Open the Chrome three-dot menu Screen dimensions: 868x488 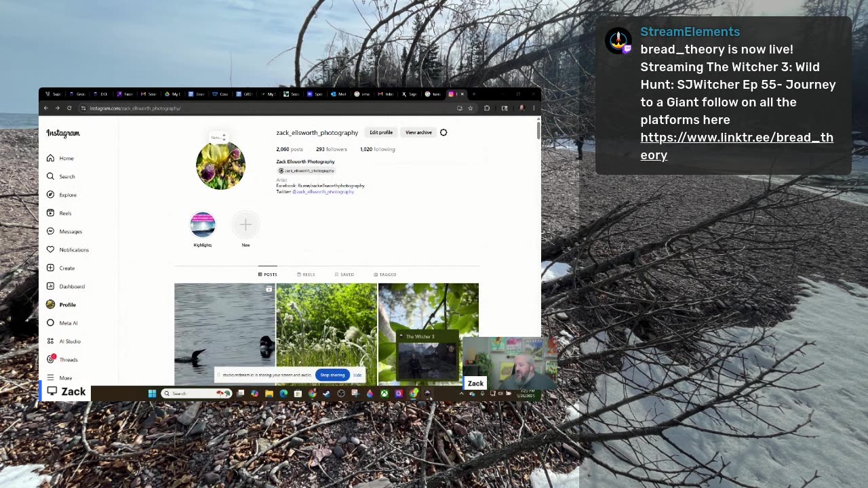[534, 108]
